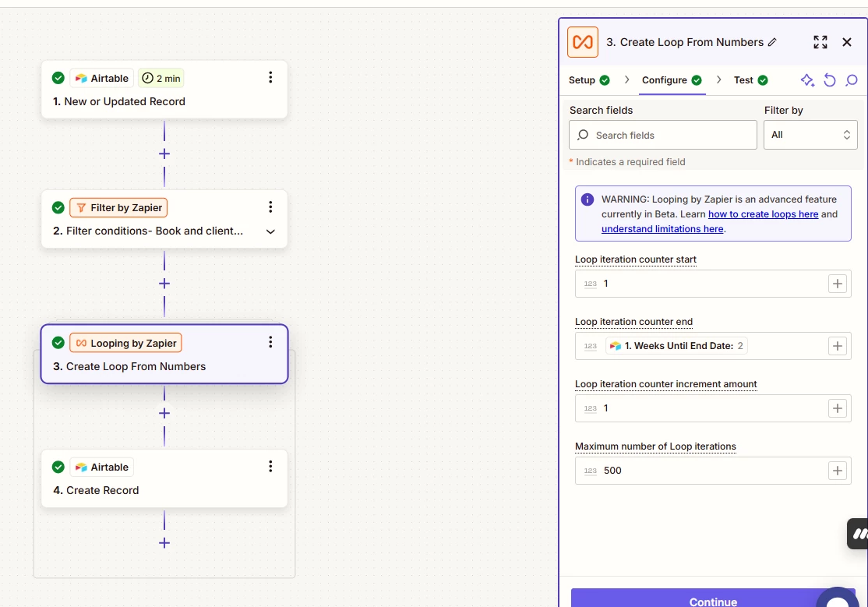868x607 pixels.
Task: Expand the Filter conditions step chevron
Action: [x=270, y=231]
